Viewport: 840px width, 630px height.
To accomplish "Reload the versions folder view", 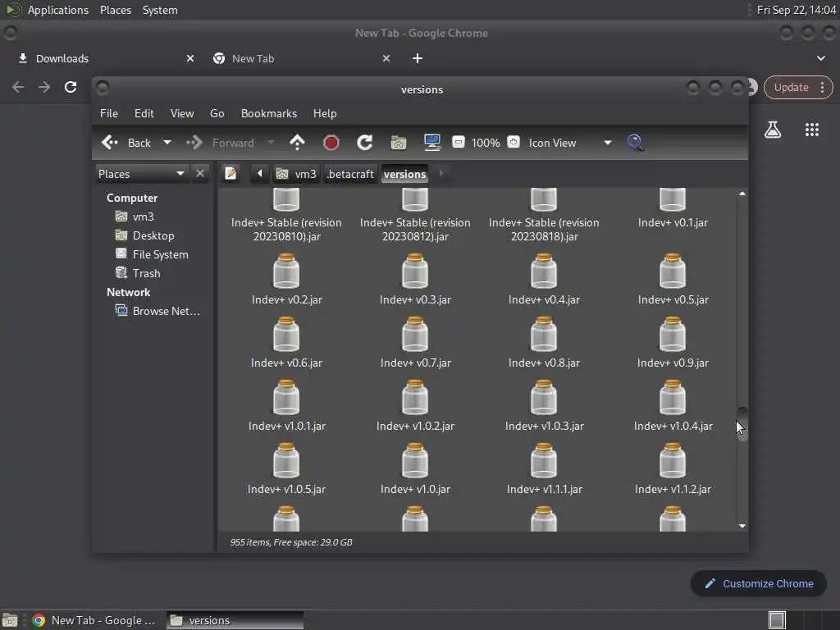I will (365, 143).
